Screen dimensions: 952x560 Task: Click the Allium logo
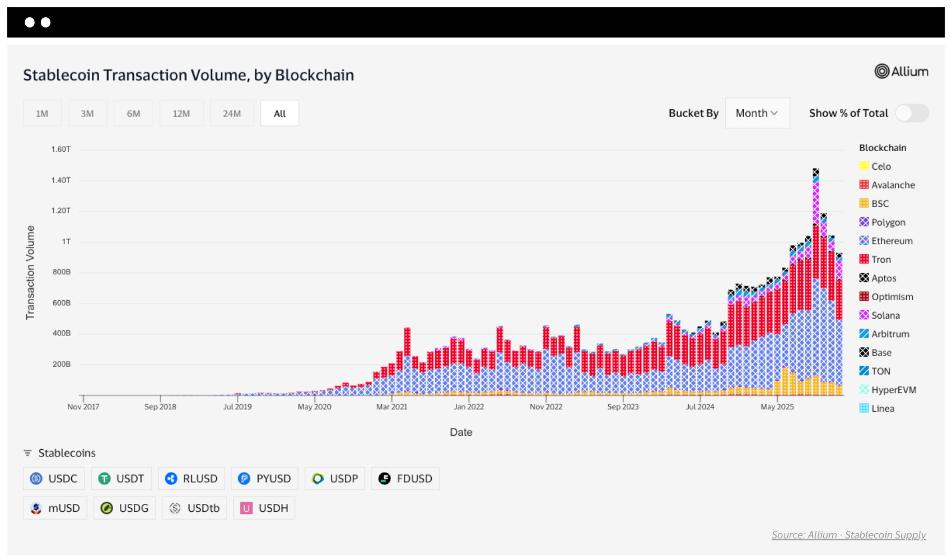(x=902, y=72)
